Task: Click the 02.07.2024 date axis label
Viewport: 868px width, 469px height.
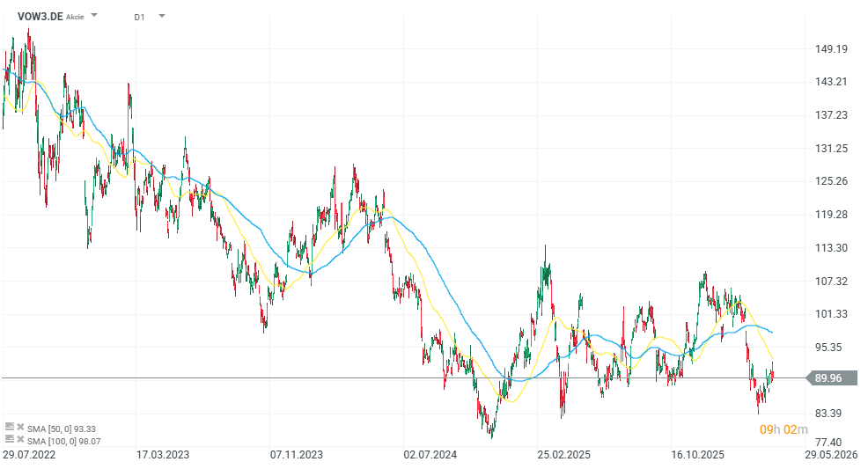Action: pos(430,455)
